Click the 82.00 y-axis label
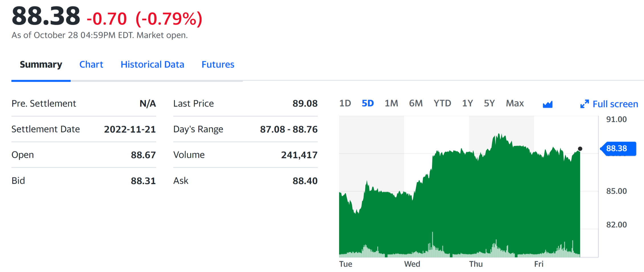Screen dimensions: 644x272 pyautogui.click(x=617, y=225)
